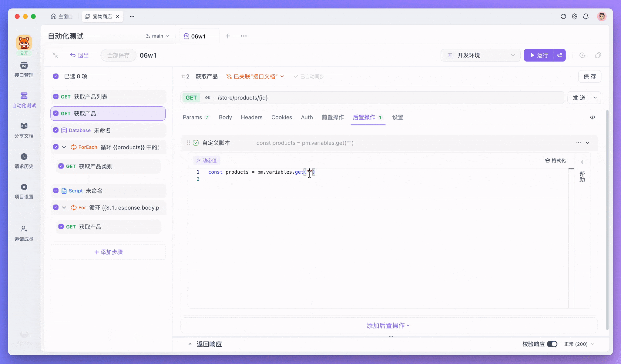Open the 开发环境 environment dropdown
This screenshot has height=364, width=621.
(480, 55)
